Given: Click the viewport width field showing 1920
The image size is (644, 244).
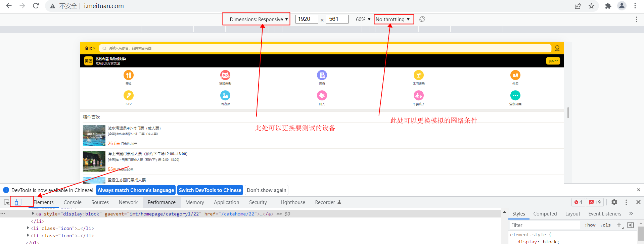Looking at the screenshot, I should point(307,19).
